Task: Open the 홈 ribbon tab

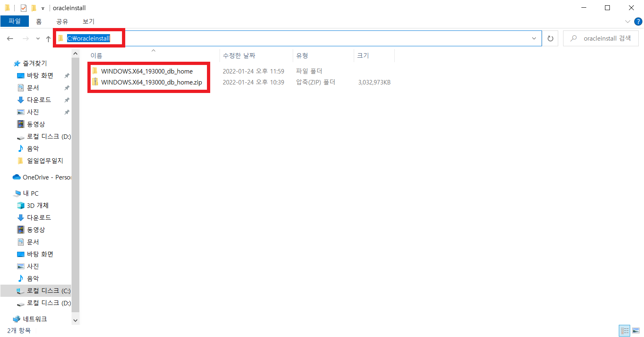Action: [39, 21]
